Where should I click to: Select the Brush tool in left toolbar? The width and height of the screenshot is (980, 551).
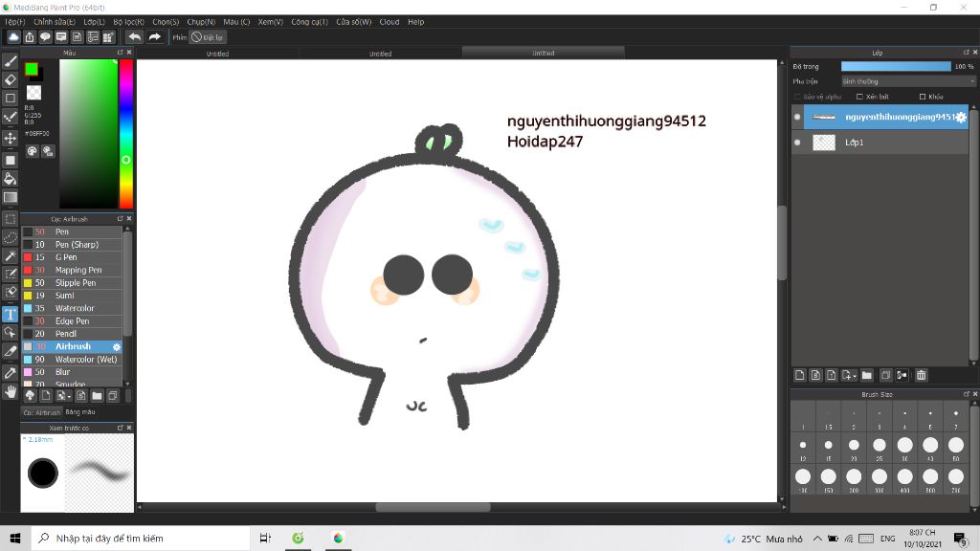(10, 61)
